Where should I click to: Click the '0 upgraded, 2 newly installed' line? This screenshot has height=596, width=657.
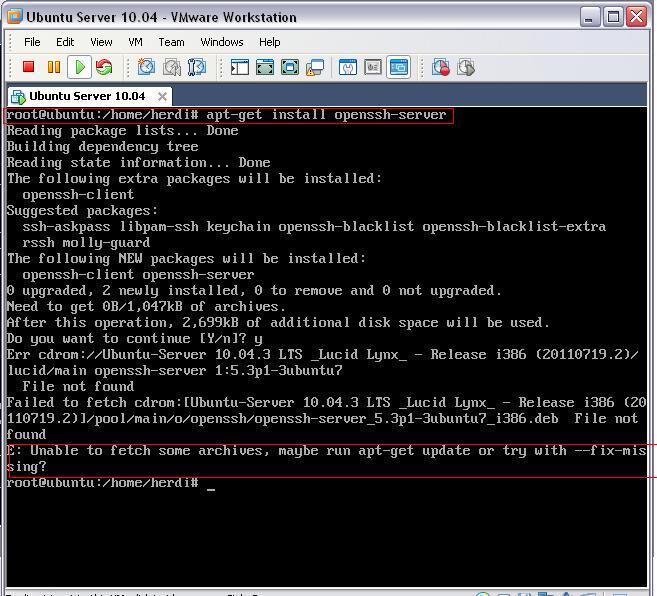coord(254,290)
